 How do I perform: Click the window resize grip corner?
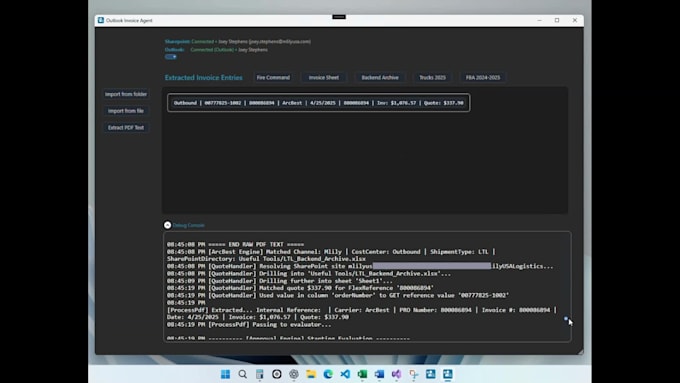click(x=580, y=351)
